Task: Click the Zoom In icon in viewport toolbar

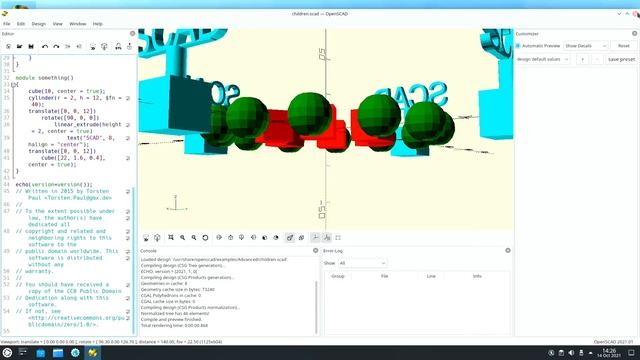Action: pos(182,238)
